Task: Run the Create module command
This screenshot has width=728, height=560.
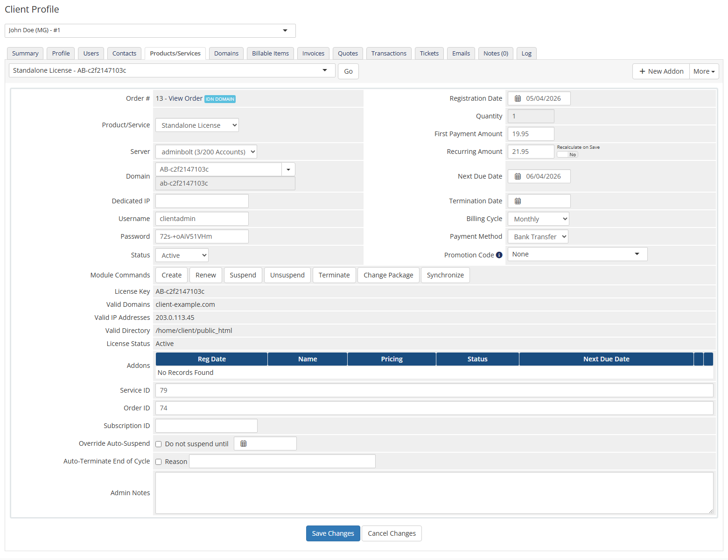Action: point(172,275)
